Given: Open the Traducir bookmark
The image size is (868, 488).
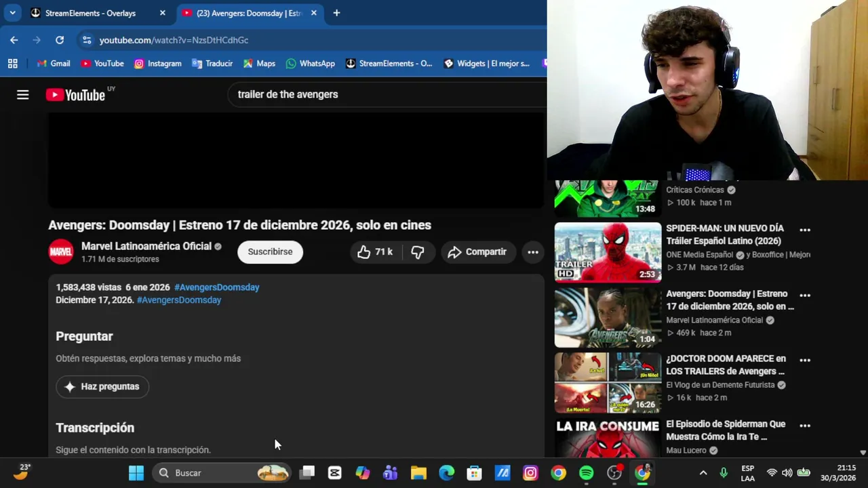Looking at the screenshot, I should [212, 63].
